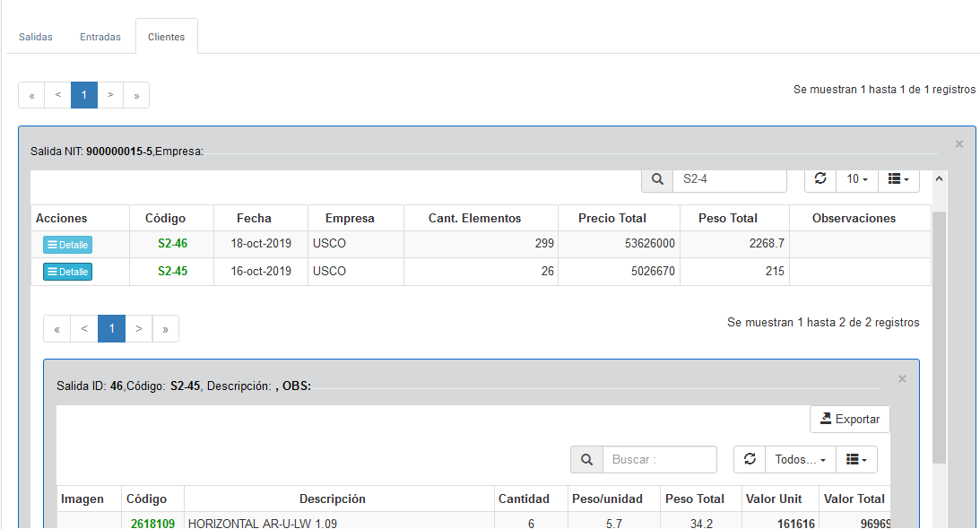This screenshot has height=529, width=980.
Task: Click the Buscar search input field
Action: pos(659,459)
